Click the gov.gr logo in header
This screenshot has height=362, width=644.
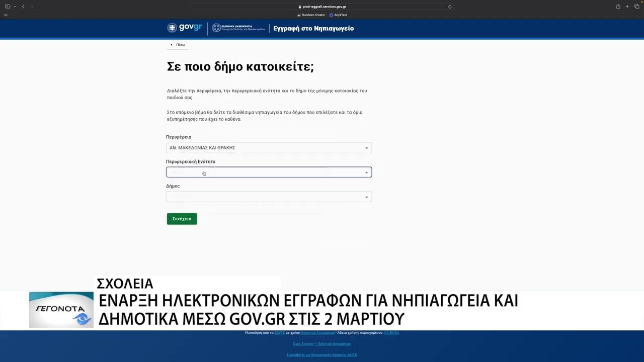coord(185,28)
